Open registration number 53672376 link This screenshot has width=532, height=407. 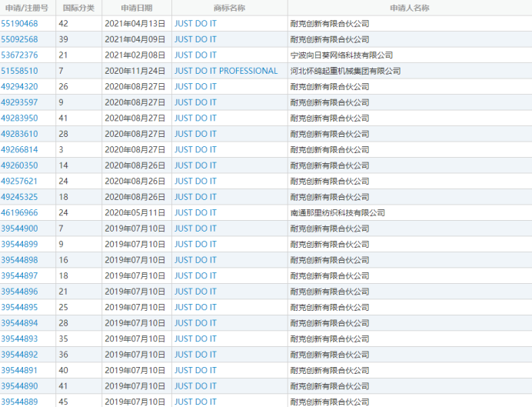pos(19,55)
